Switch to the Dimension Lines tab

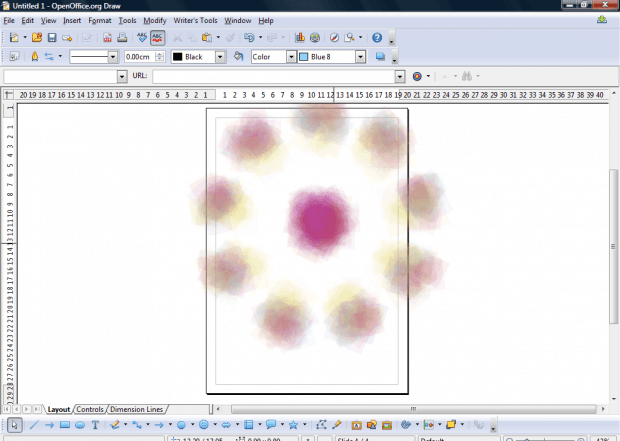(x=136, y=409)
